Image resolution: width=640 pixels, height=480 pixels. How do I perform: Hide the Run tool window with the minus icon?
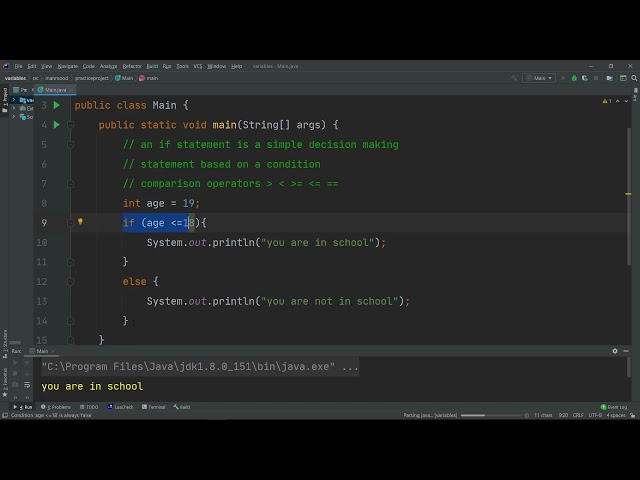pos(626,351)
